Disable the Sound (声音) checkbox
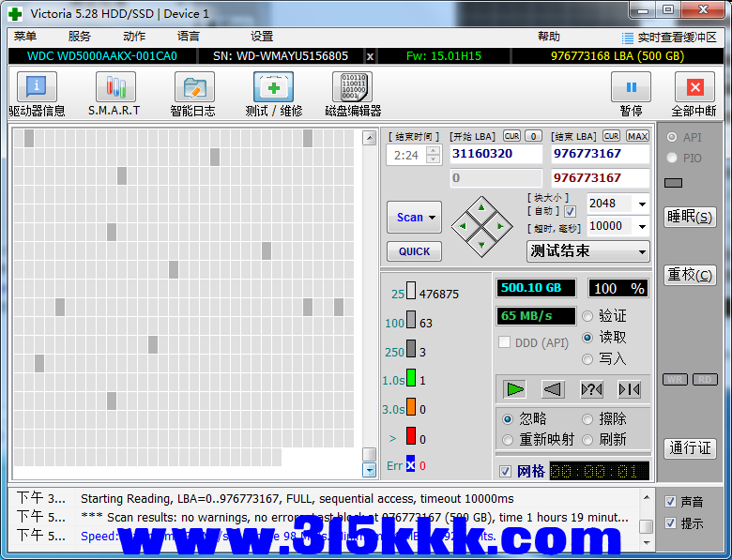The width and height of the screenshot is (732, 560). click(670, 502)
